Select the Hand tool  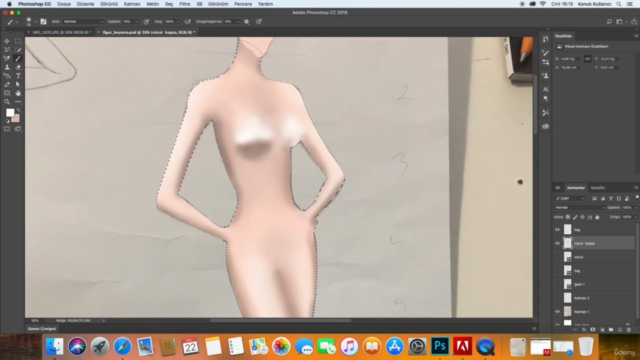18,93
